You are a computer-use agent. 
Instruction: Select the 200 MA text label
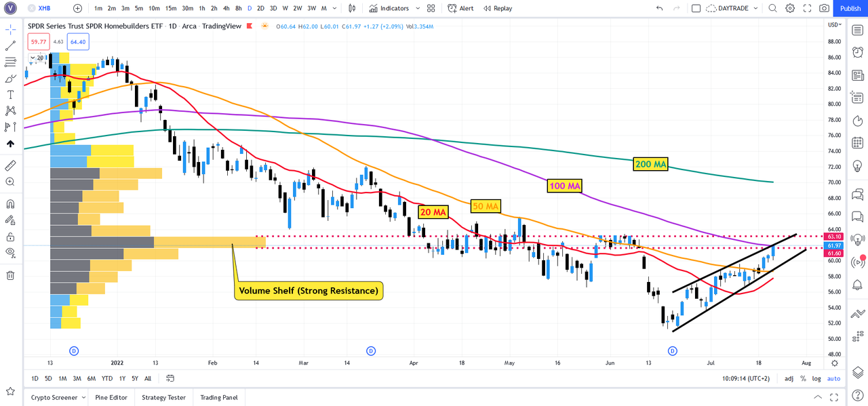(x=650, y=164)
